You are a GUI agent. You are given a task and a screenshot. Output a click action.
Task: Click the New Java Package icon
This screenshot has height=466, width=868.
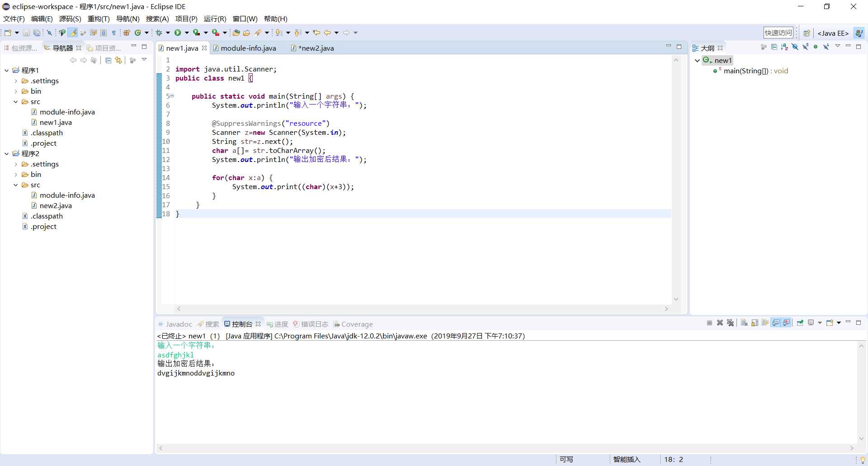tap(127, 33)
